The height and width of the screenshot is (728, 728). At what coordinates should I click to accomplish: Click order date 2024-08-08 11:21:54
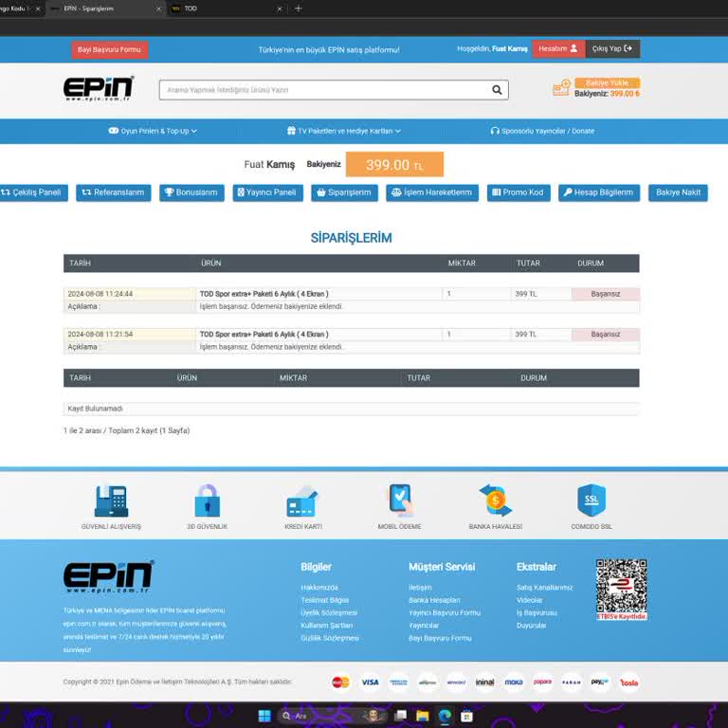point(100,335)
